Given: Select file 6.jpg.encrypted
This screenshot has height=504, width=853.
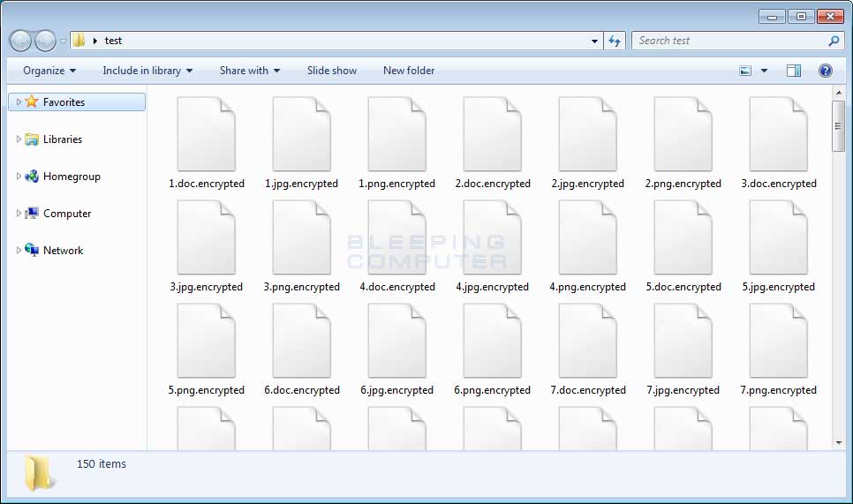Looking at the screenshot, I should pyautogui.click(x=397, y=349).
